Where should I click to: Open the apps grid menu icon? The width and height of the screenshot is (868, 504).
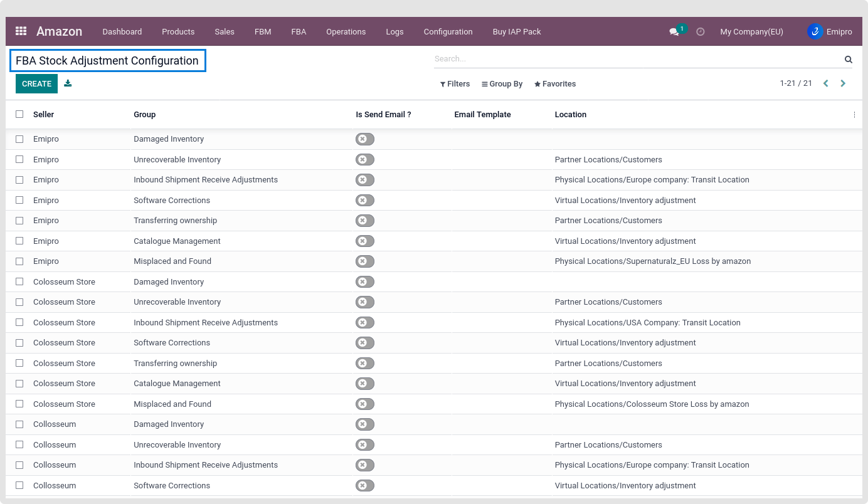(x=21, y=31)
